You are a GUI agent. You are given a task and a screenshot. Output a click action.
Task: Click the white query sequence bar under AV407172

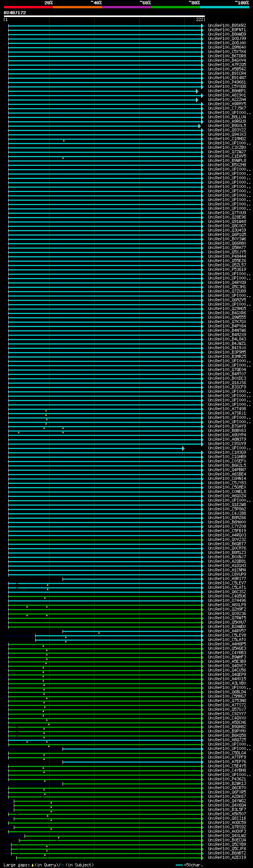pos(104,16)
